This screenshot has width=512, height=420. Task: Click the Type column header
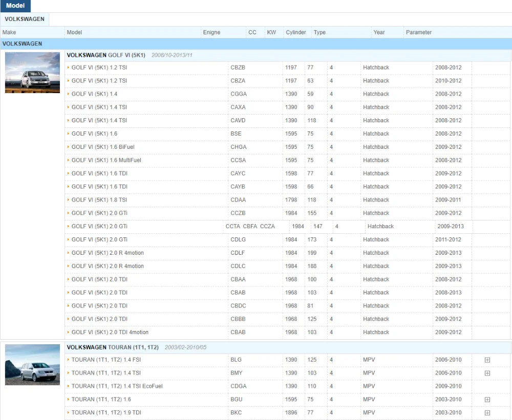[341, 32]
